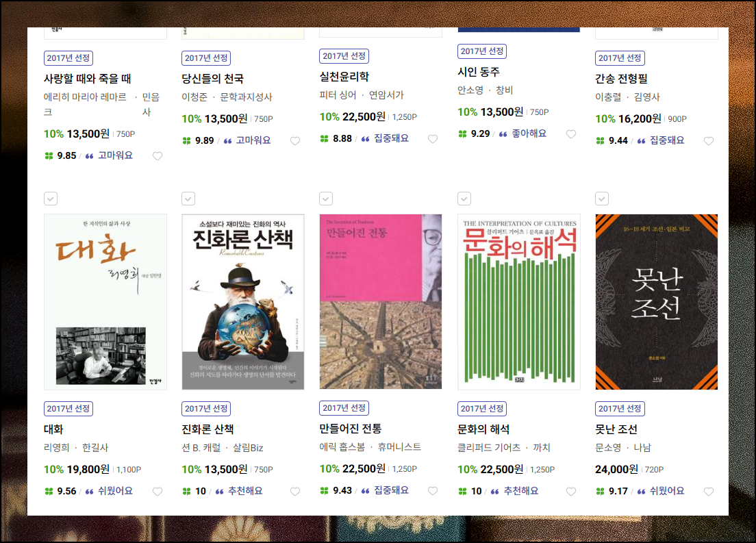756x543 pixels.
Task: Open 진화론 산책 cover thumbnail
Action: pos(243,302)
